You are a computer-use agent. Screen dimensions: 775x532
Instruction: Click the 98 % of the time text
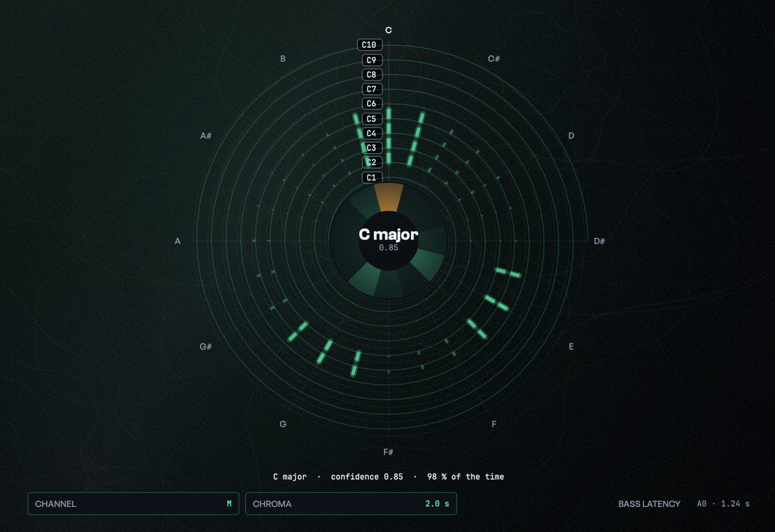(x=466, y=476)
